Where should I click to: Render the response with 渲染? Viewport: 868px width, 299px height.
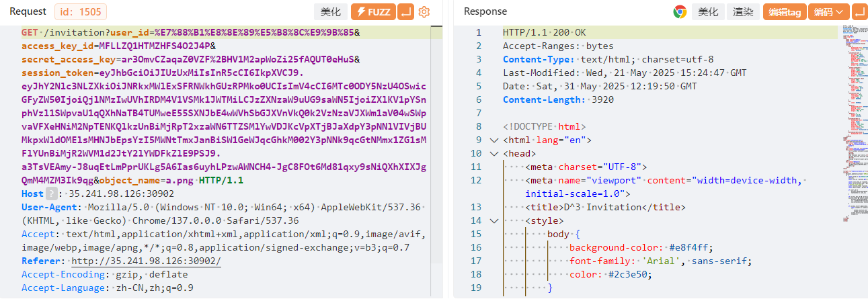743,11
